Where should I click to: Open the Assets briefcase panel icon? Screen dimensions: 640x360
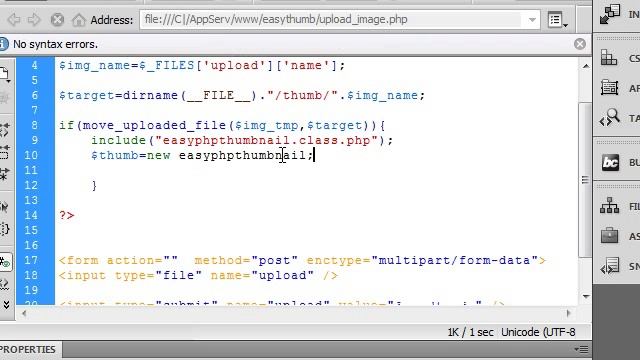click(609, 236)
